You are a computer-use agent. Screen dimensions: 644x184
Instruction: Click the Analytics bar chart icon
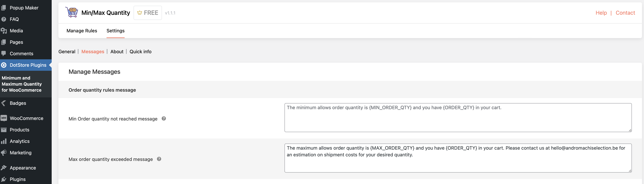pos(4,141)
